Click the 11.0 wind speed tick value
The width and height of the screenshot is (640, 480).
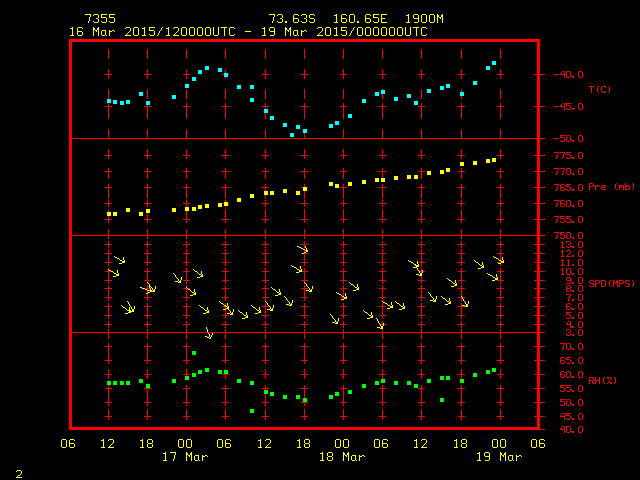tap(571, 263)
